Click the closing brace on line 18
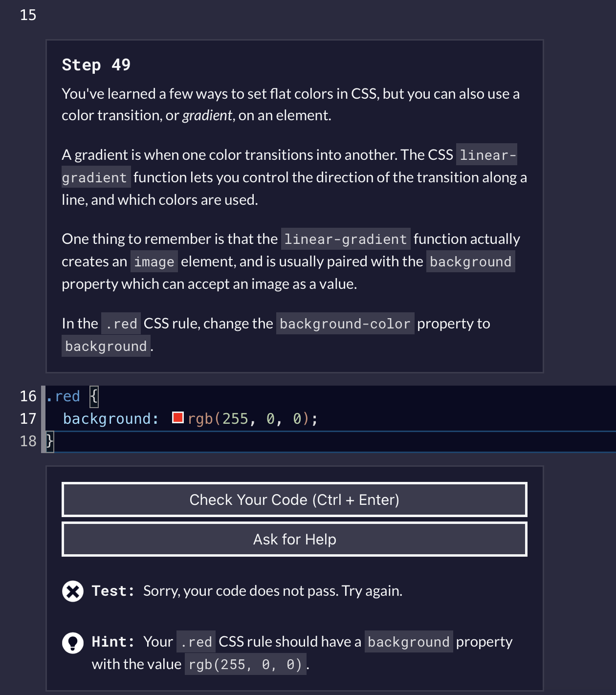Viewport: 616px width, 695px height. pyautogui.click(x=49, y=441)
